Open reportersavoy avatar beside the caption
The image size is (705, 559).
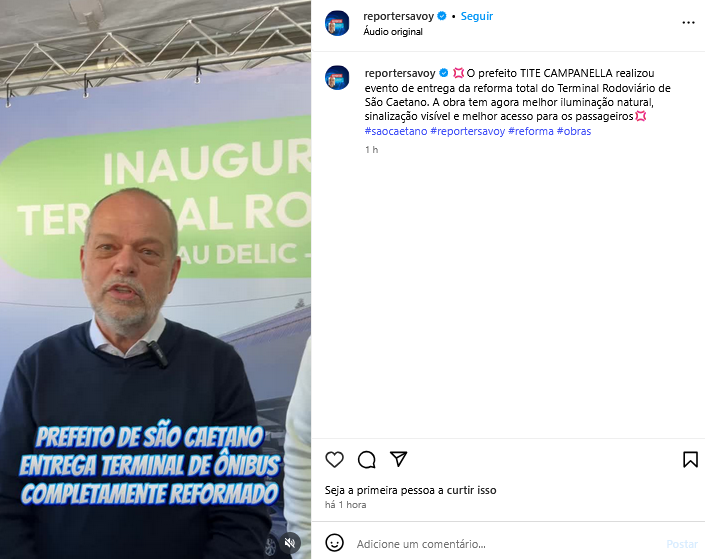click(337, 77)
